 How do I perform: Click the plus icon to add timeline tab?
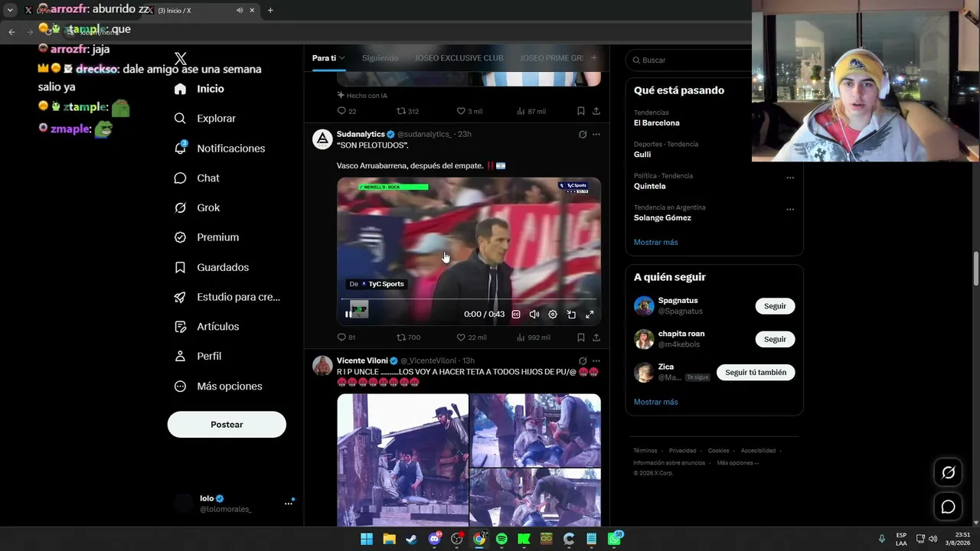click(x=594, y=58)
